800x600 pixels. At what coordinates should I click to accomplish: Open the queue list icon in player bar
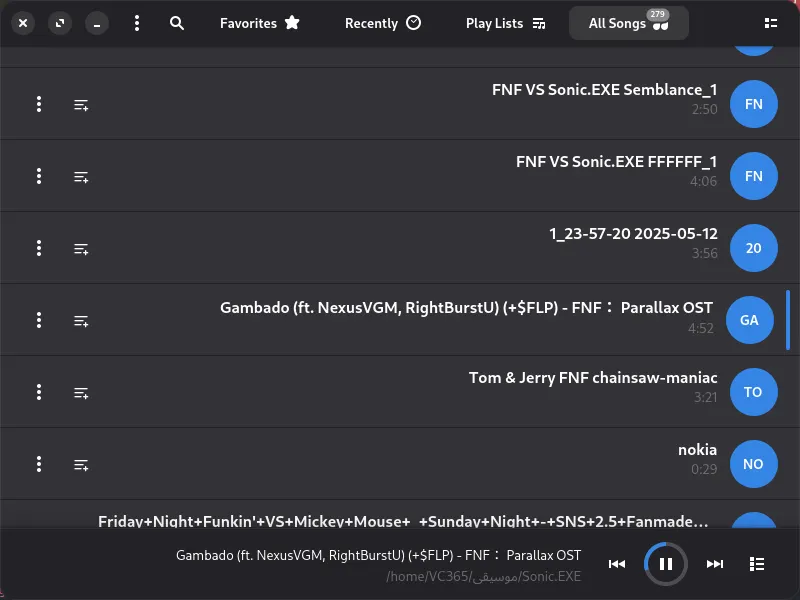pyautogui.click(x=757, y=564)
